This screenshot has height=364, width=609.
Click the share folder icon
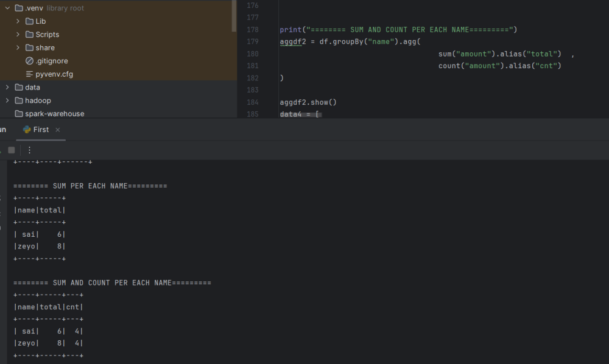point(29,47)
